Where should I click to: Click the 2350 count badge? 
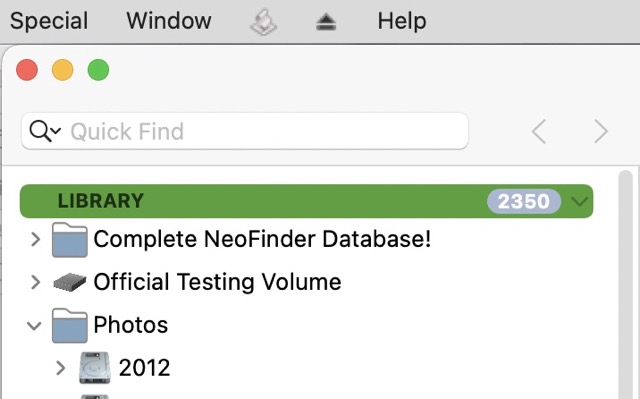tap(524, 201)
